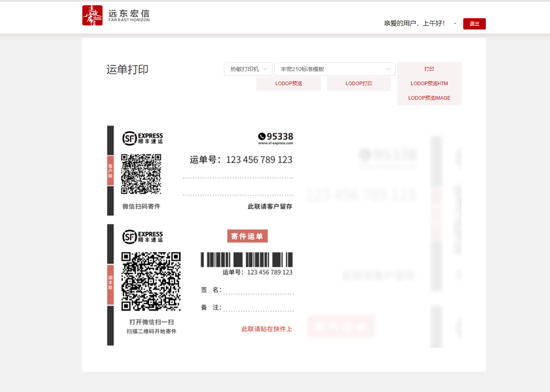Click the www.sf-express.com text

(x=276, y=143)
